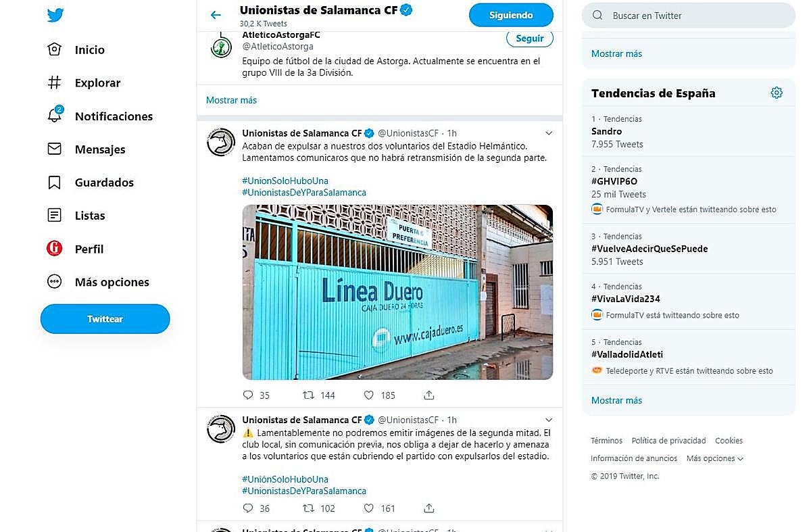Expand options chevron on stadium photo tweet
Screen dimensions: 811x532
[x=549, y=133]
